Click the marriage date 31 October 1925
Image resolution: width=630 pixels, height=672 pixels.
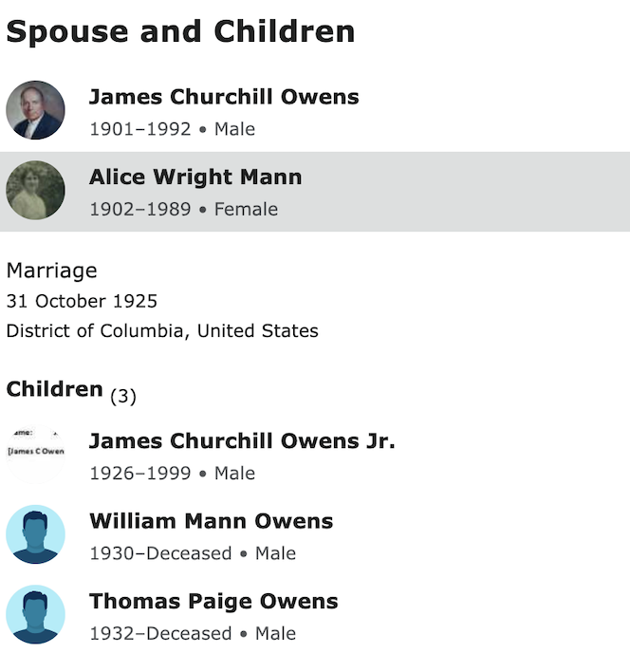point(82,302)
